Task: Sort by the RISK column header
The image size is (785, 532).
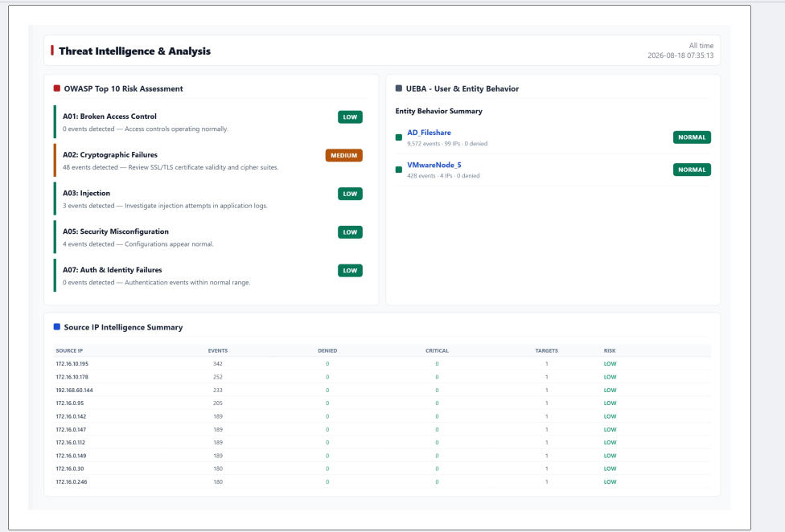Action: coord(610,350)
